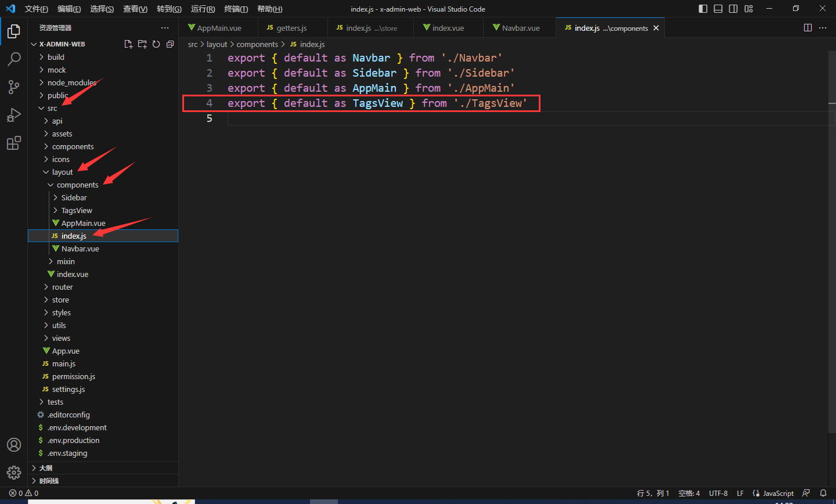Screen dimensions: 836x504
Task: Open the 选择(S) menu
Action: click(102, 9)
